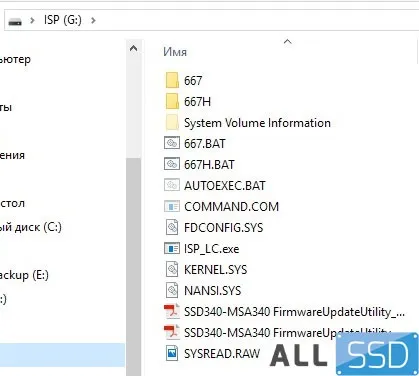
Task: Expand the chevron after ISP (G:)
Action: 93,21
